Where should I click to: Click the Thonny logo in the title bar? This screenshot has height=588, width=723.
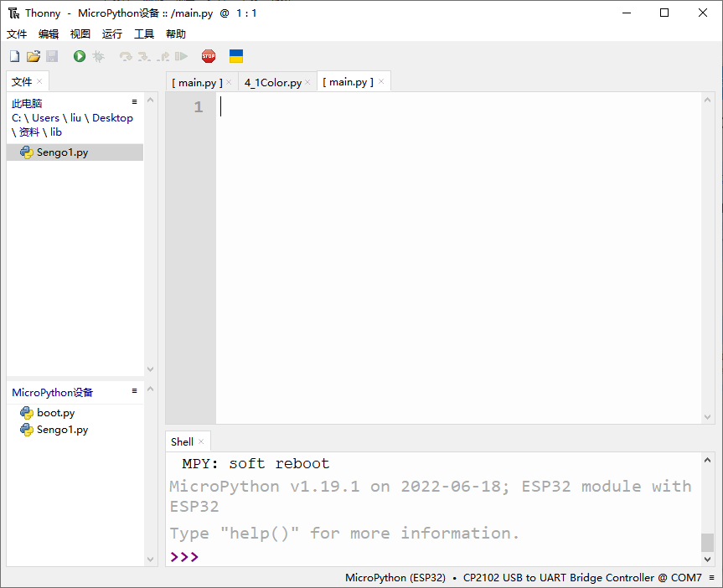point(14,13)
